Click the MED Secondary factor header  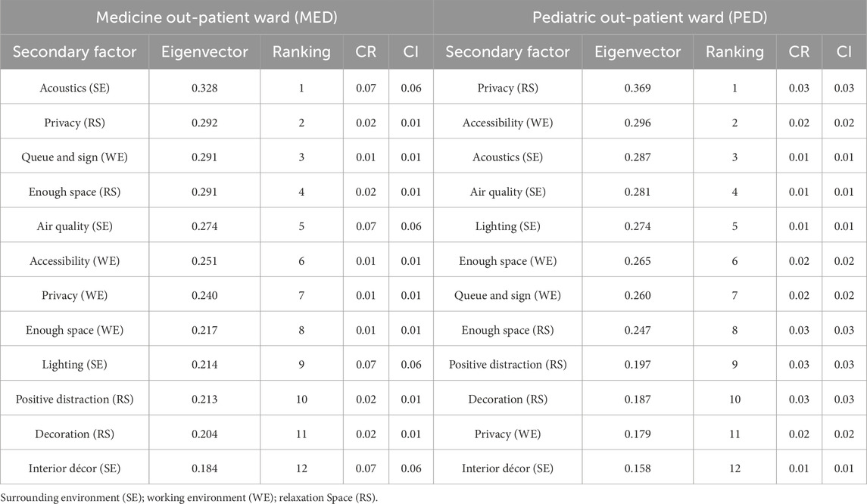75,52
